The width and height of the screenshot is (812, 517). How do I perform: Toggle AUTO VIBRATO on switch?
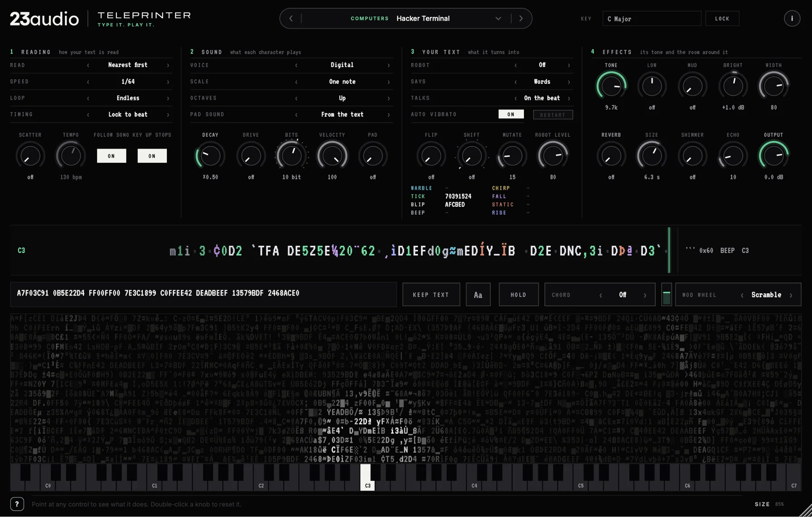coord(511,115)
